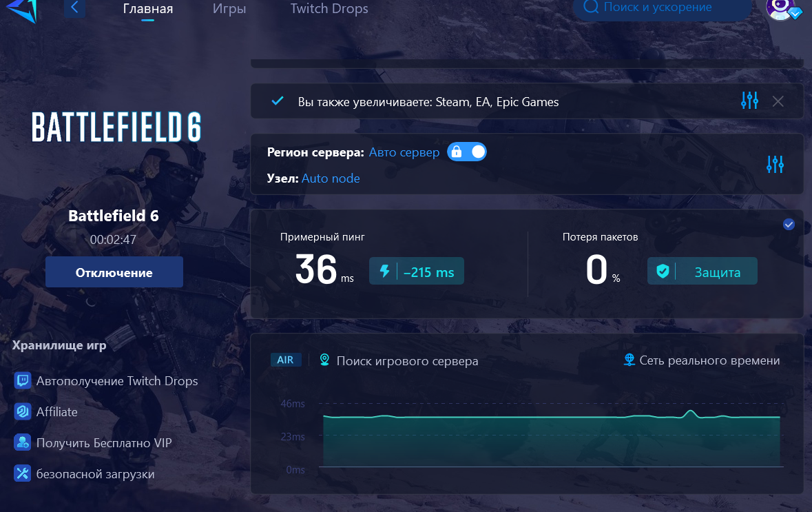Click the –215 ms boost button

417,271
